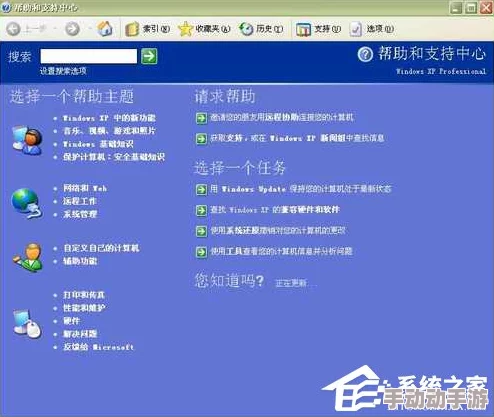Screen dimensions: 494x417
Task: Open topic 音乐、视频、游戏和照片
Action: pyautogui.click(x=109, y=131)
